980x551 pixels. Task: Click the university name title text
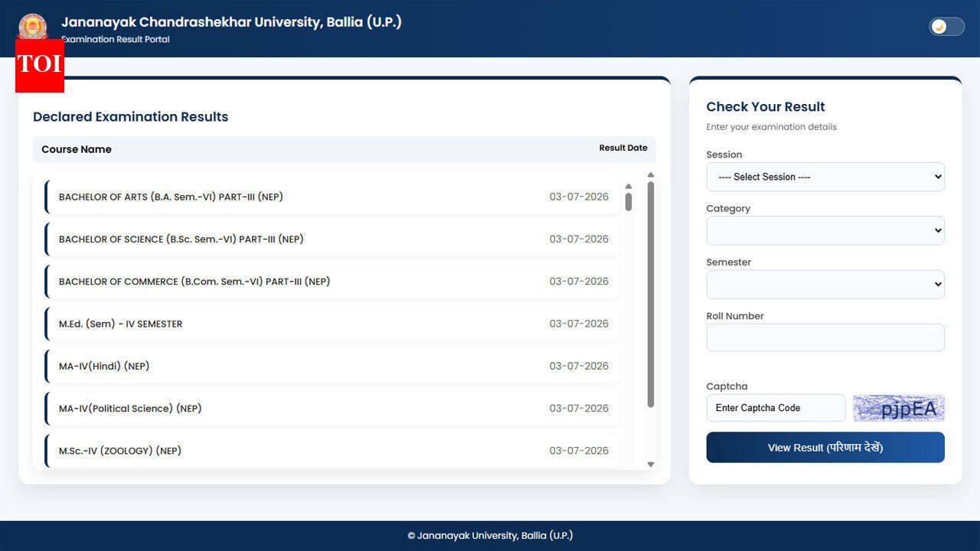(x=231, y=22)
